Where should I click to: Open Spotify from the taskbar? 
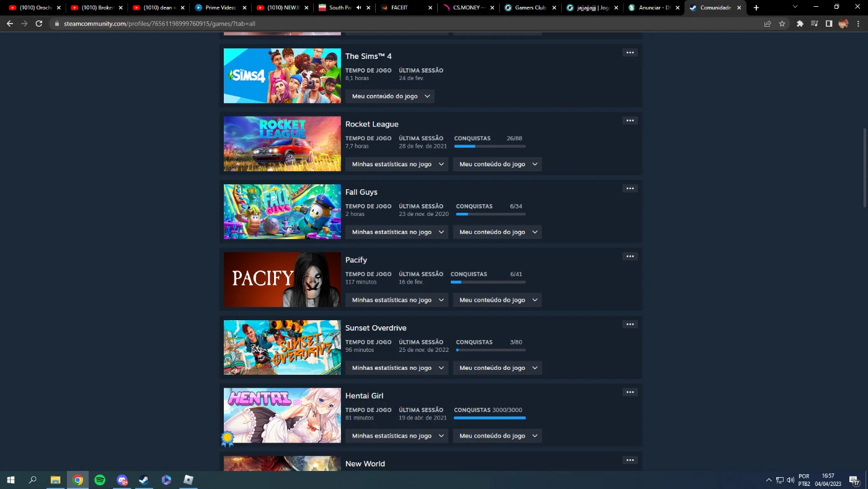pyautogui.click(x=100, y=480)
